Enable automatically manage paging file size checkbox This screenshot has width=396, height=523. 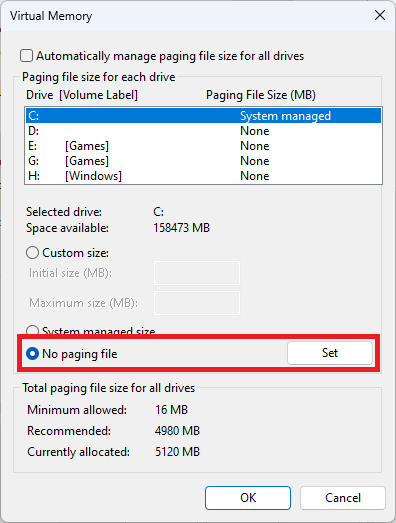[x=26, y=56]
